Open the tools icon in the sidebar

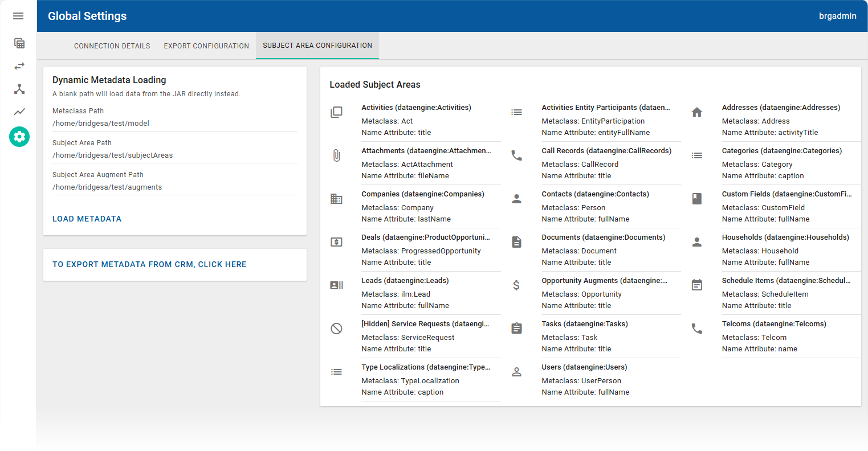[x=19, y=89]
